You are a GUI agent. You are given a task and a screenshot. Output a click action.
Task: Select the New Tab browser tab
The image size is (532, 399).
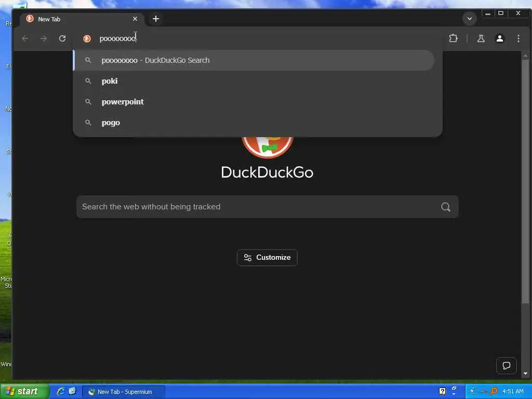82,19
